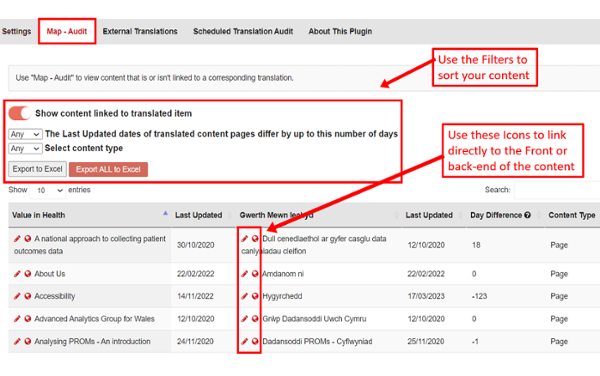The height and width of the screenshot is (376, 600).
Task: Sort by second 'Last Updated' column header
Action: (434, 215)
